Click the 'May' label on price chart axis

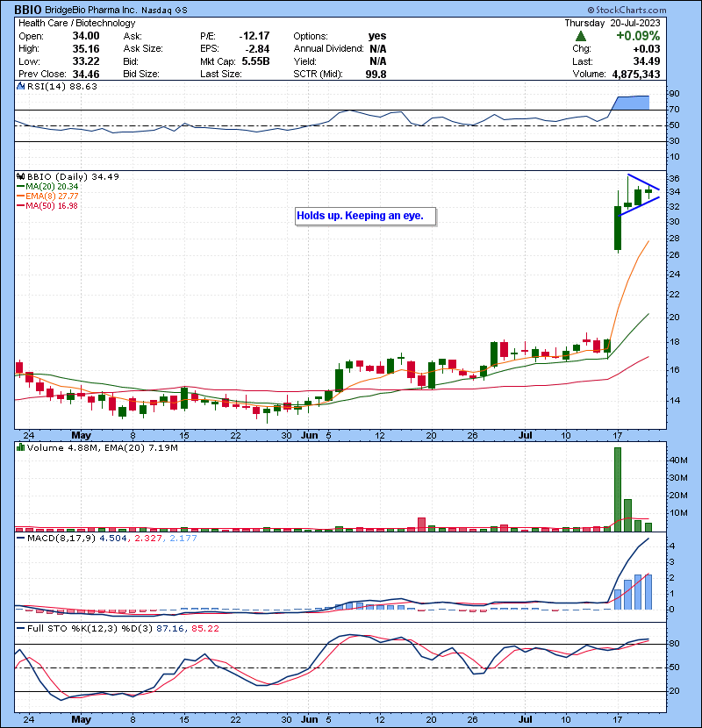click(x=82, y=436)
